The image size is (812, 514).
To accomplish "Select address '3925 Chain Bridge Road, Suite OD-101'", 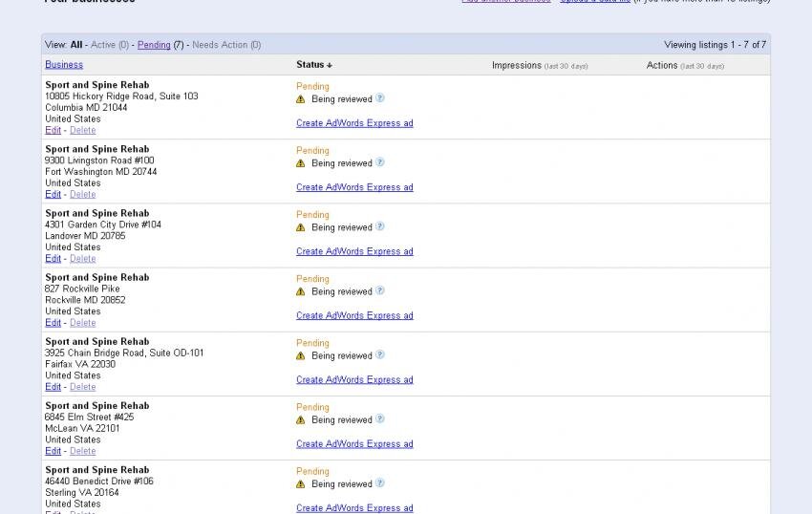I will point(124,353).
